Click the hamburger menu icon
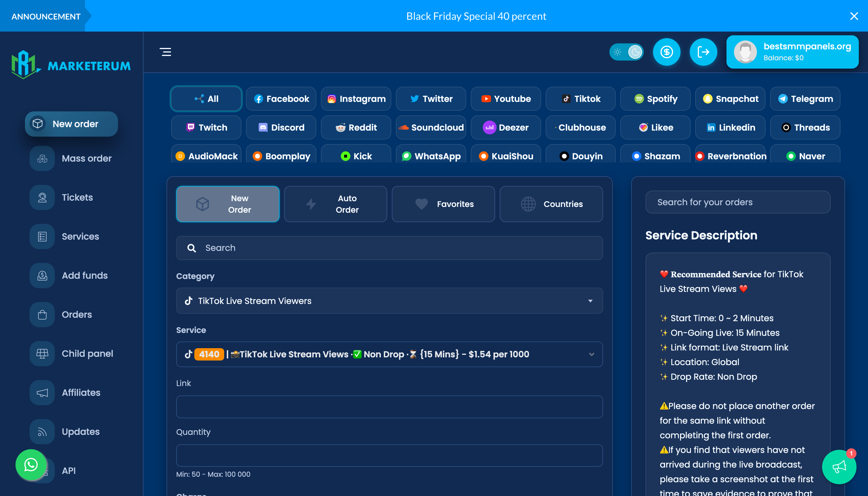This screenshot has height=496, width=868. pyautogui.click(x=166, y=52)
